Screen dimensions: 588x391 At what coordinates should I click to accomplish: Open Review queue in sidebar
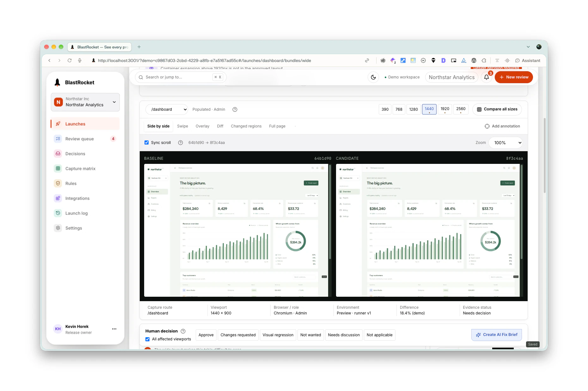coord(85,139)
